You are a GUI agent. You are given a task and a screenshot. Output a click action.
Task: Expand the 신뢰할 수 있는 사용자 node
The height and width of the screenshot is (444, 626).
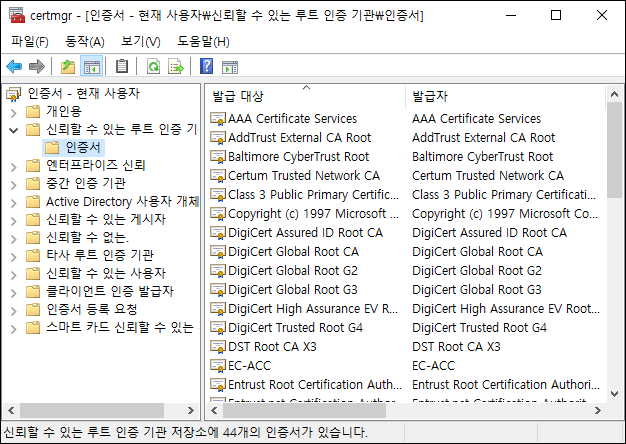pos(14,274)
